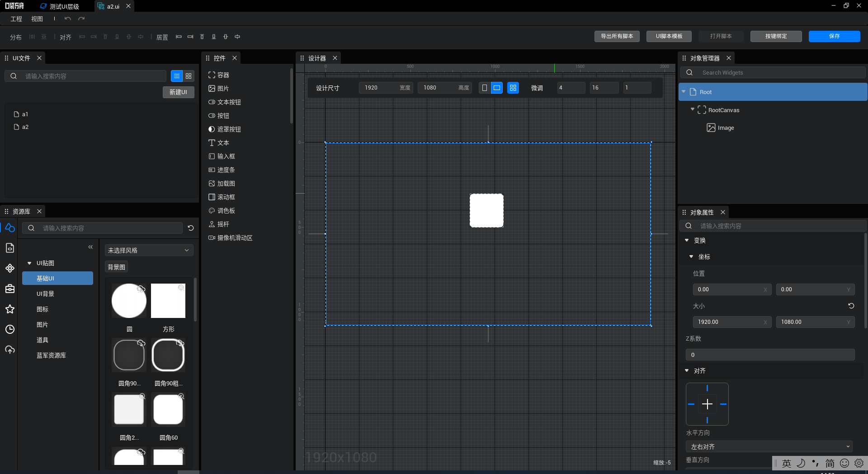Open shapes tab in resource library sidebar
Viewport: 868px width, 474px height.
10,228
